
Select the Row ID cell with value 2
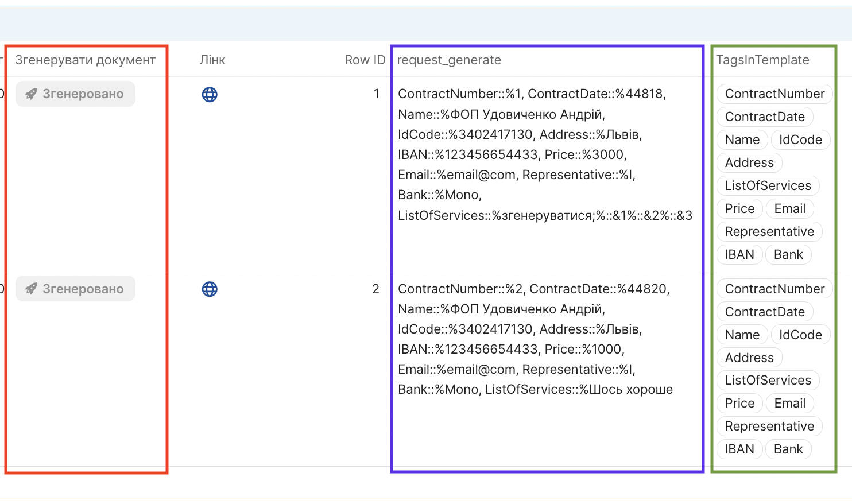[375, 289]
